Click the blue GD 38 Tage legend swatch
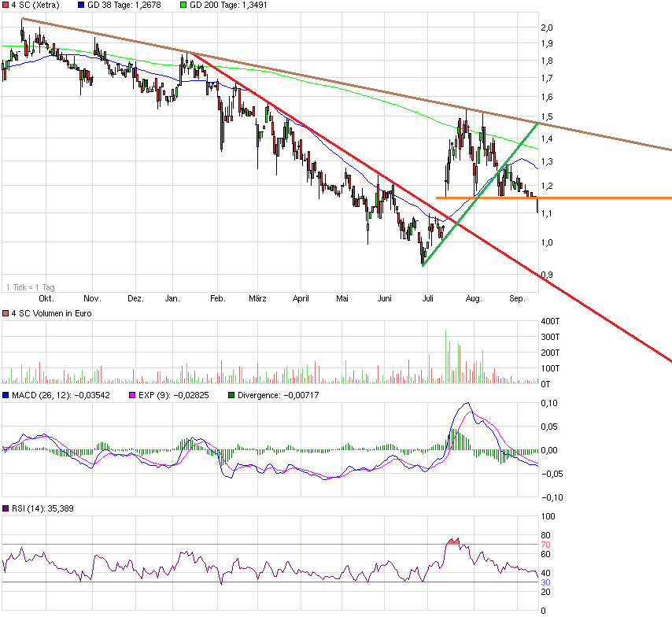 [81, 6]
